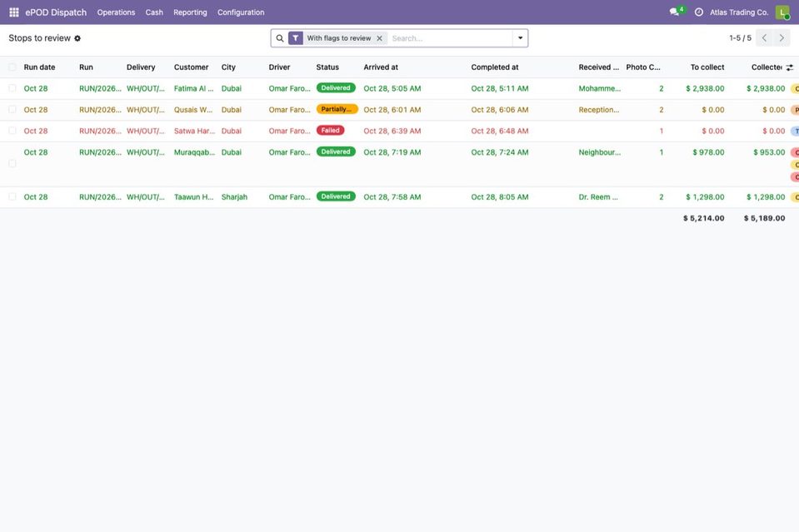Open the Configuration menu
The image size is (799, 532).
pyautogui.click(x=241, y=12)
